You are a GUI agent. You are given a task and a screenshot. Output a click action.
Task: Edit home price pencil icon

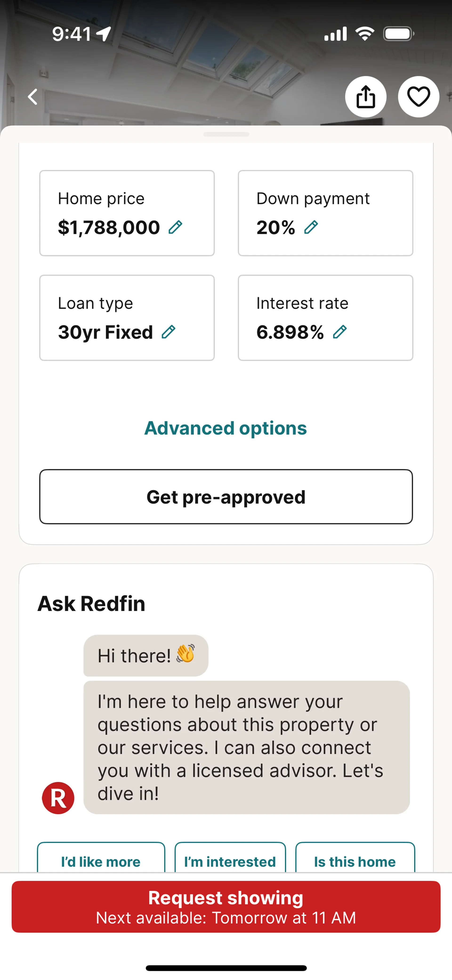(x=175, y=227)
